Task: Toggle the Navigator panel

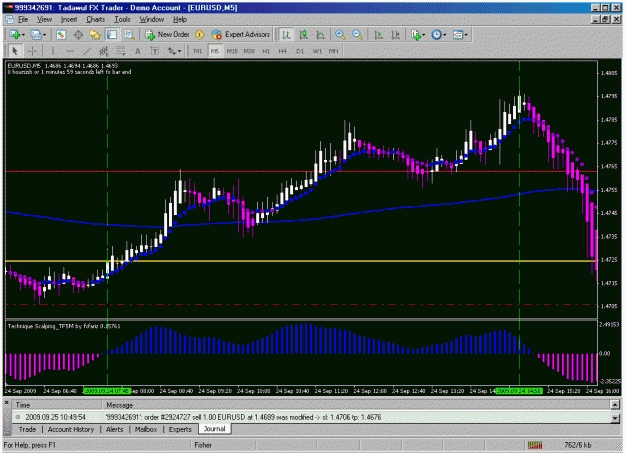Action: click(95, 35)
